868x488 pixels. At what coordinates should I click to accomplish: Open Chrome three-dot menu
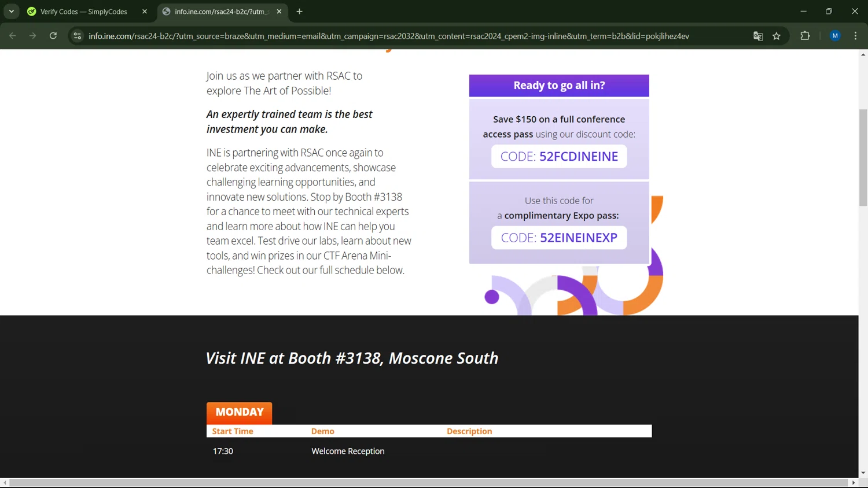[855, 36]
